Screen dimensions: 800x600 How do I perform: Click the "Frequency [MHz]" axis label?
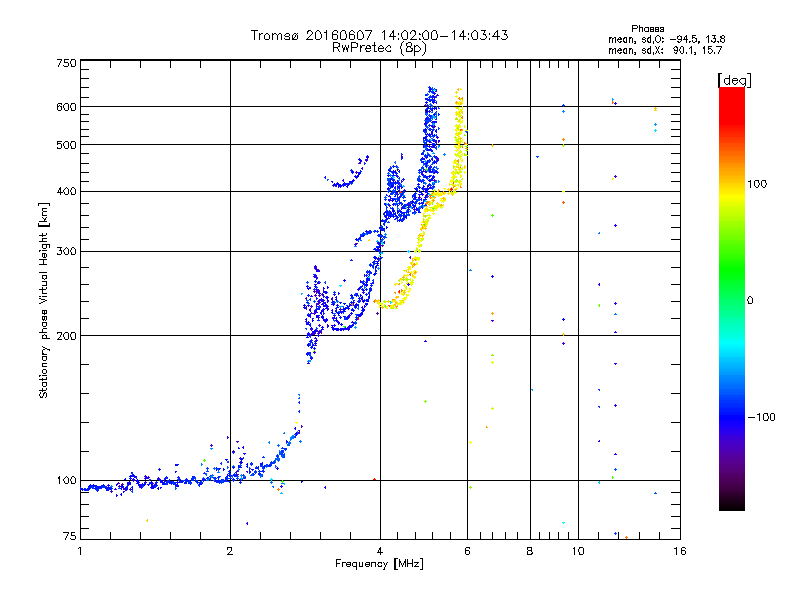tap(379, 564)
